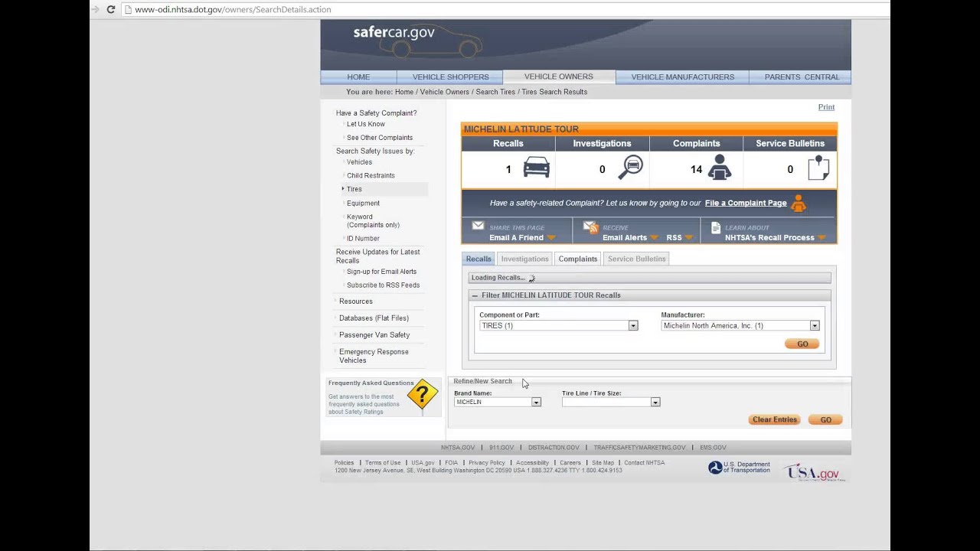Open Passenger Van Safety link
This screenshot has width=980, height=551.
374,335
